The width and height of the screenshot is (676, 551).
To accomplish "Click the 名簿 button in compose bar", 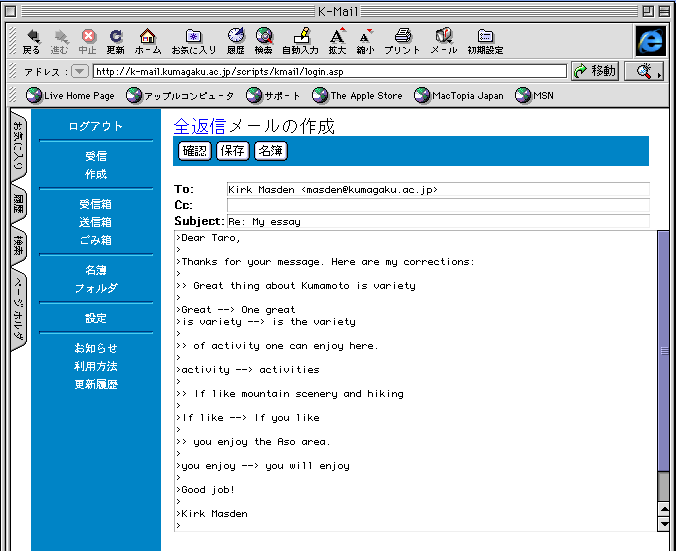I will point(271,151).
